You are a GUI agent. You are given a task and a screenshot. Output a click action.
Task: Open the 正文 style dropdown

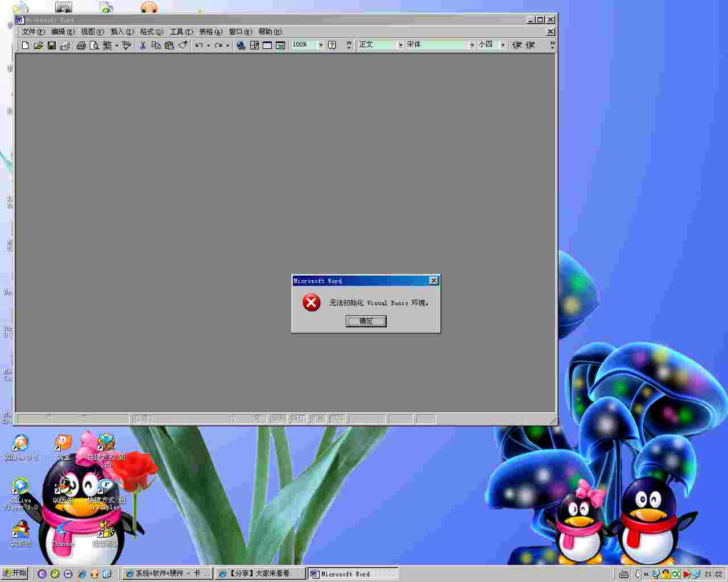(x=400, y=45)
